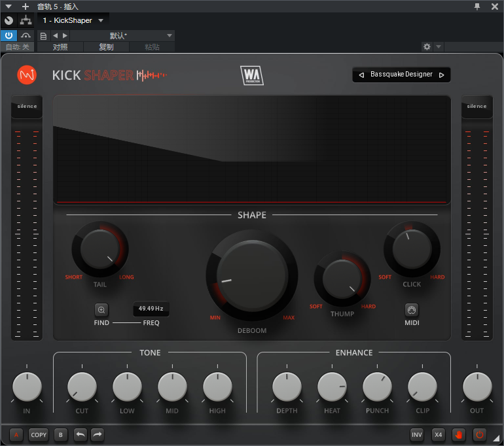Click the HEAT enhance knob
The height and width of the screenshot is (446, 504).
click(332, 387)
